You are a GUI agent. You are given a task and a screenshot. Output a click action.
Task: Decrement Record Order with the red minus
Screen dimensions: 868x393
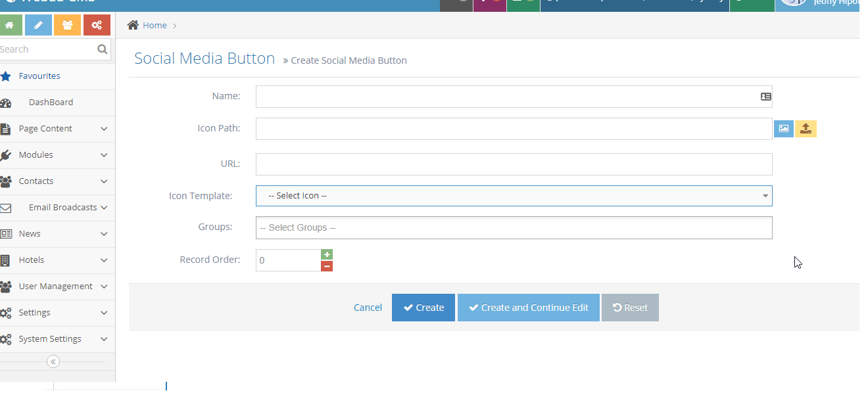[x=327, y=266]
